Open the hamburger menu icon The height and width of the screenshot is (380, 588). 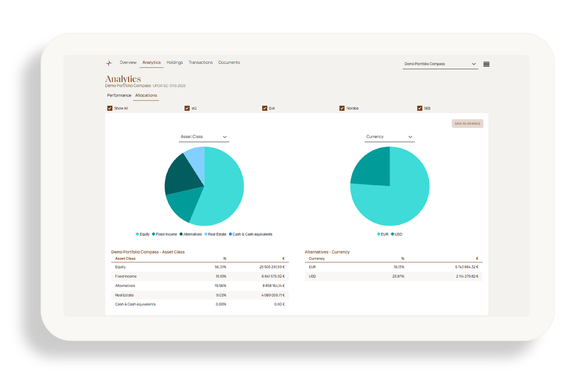pyautogui.click(x=486, y=64)
